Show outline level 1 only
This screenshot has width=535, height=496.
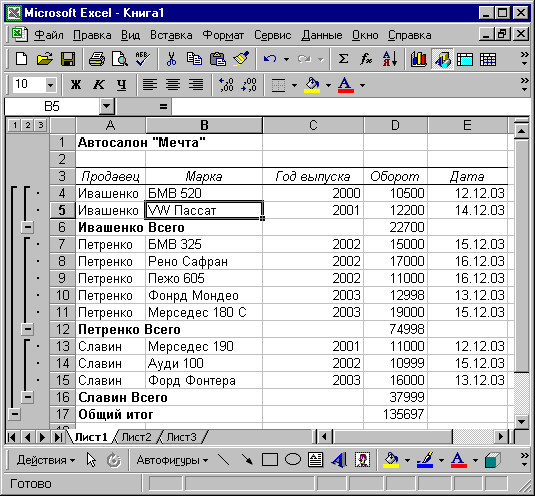click(15, 125)
